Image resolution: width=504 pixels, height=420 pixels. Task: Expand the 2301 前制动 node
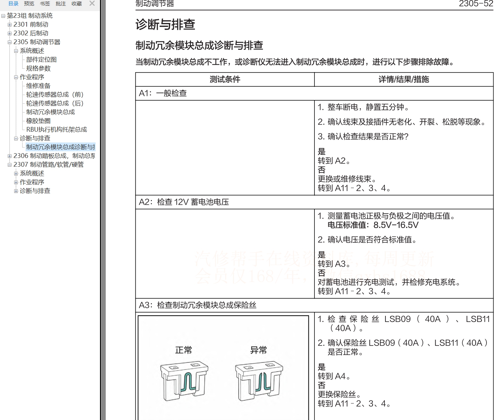point(9,24)
